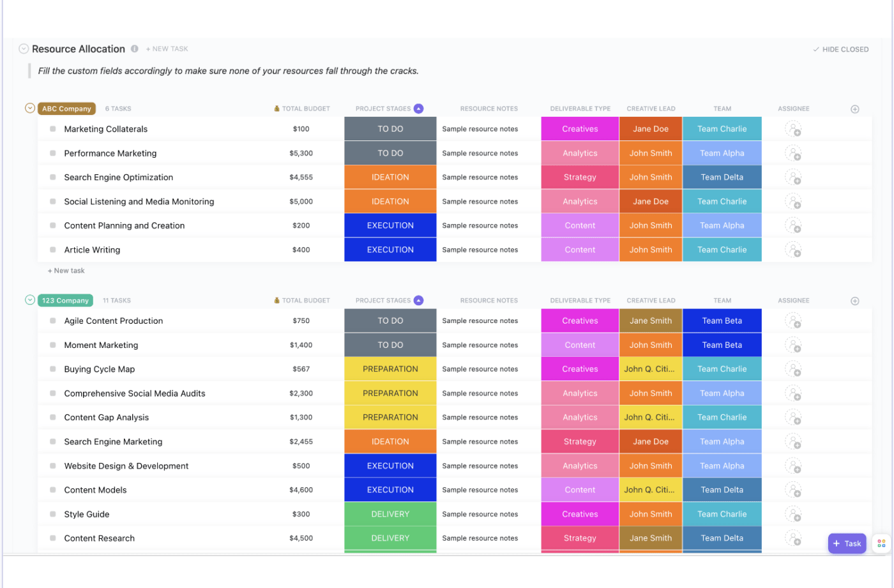Click the purple + Task button

(847, 543)
